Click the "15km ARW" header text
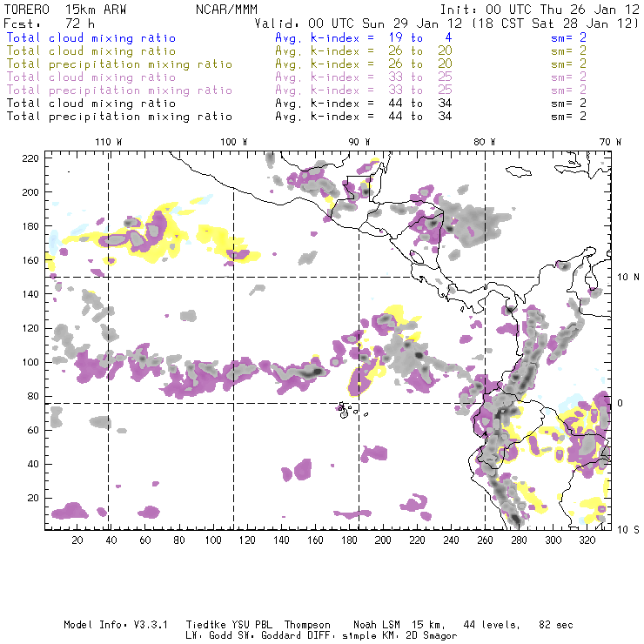This screenshot has width=644, height=644. [95, 10]
